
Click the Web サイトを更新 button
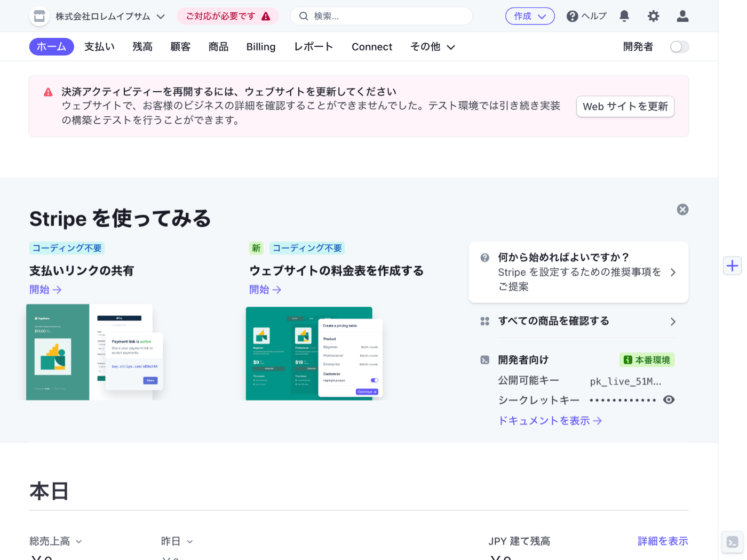pos(625,106)
